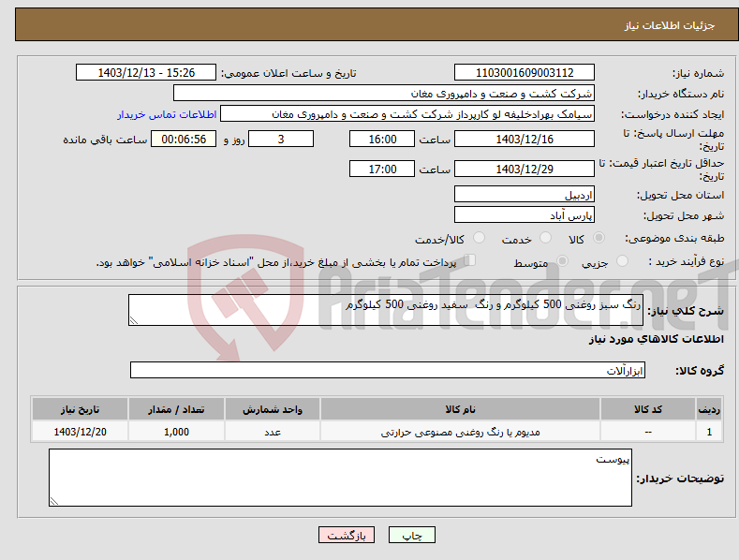The width and height of the screenshot is (739, 560).
Task: Click the remaining days field showing 3
Action: [281, 139]
